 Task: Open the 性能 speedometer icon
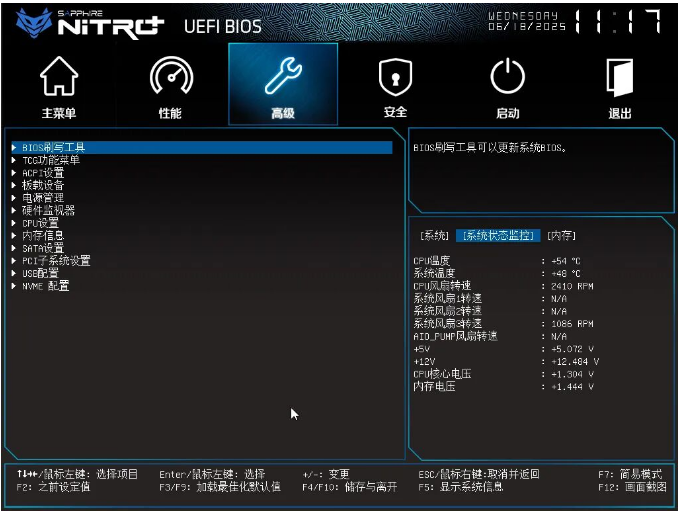170,78
